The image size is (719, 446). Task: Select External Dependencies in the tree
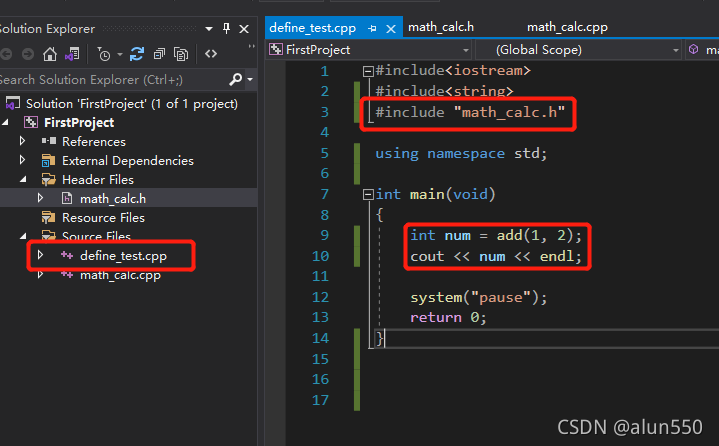pyautogui.click(x=127, y=160)
